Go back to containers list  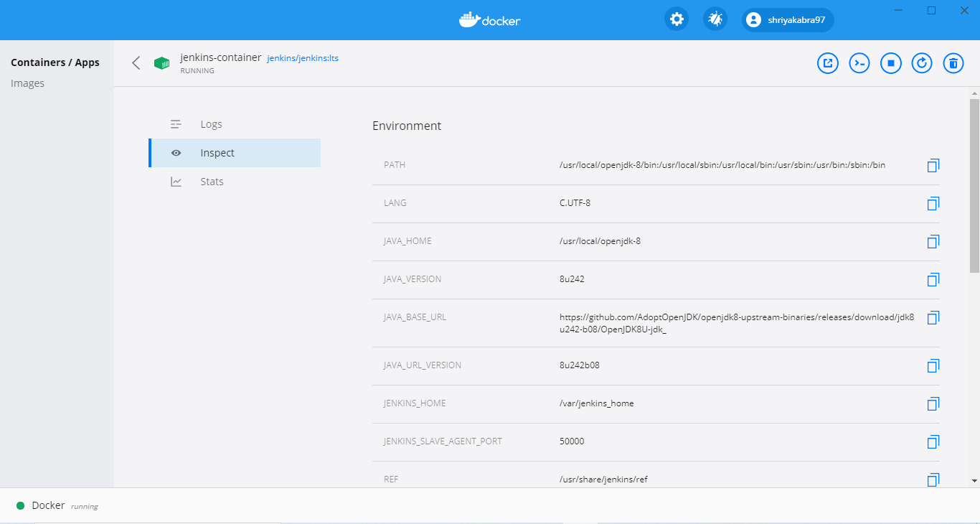click(x=136, y=63)
